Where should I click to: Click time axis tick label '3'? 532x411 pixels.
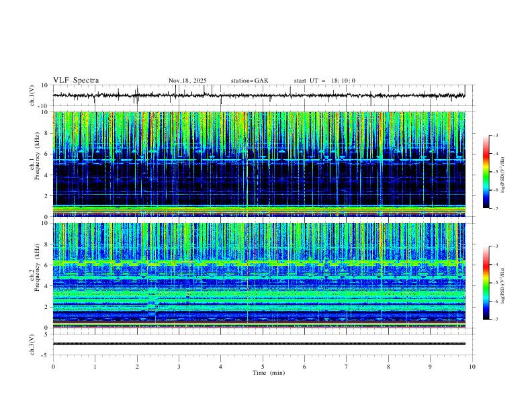point(179,367)
